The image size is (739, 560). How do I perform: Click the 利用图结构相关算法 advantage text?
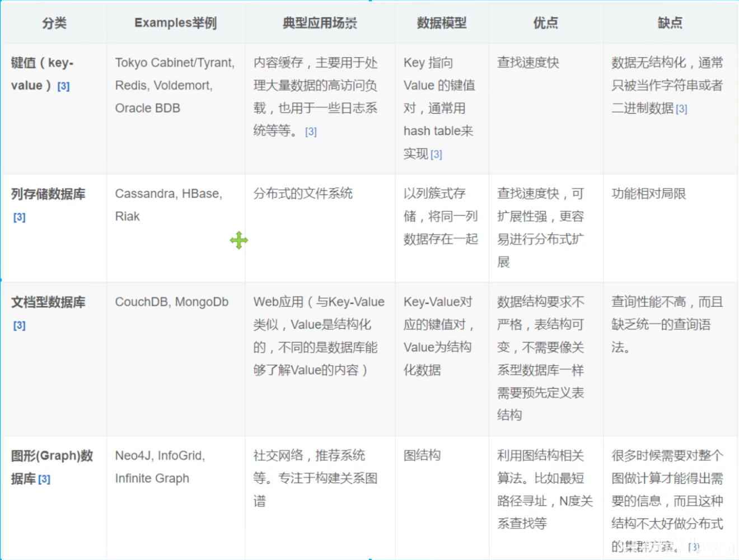(545, 489)
